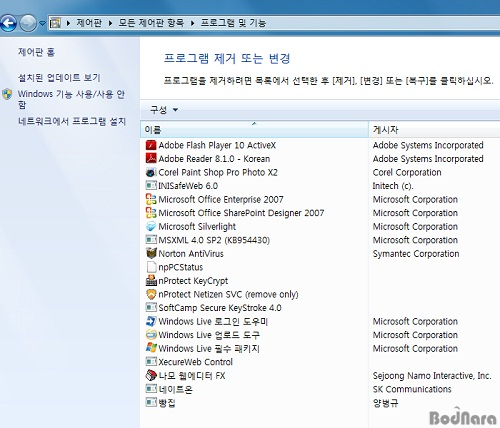Click Sejoong Namo Interactive, Inc. publisher
500x428 pixels.
click(432, 376)
